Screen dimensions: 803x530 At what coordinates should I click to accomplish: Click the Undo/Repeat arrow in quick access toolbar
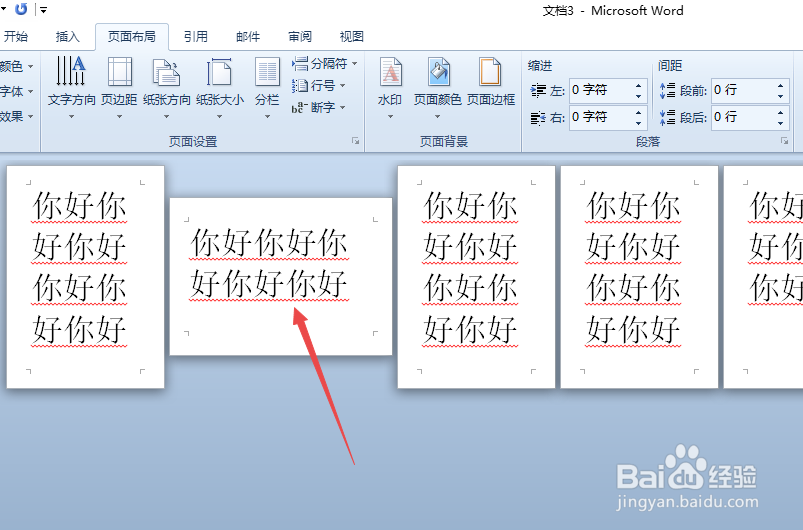21,9
